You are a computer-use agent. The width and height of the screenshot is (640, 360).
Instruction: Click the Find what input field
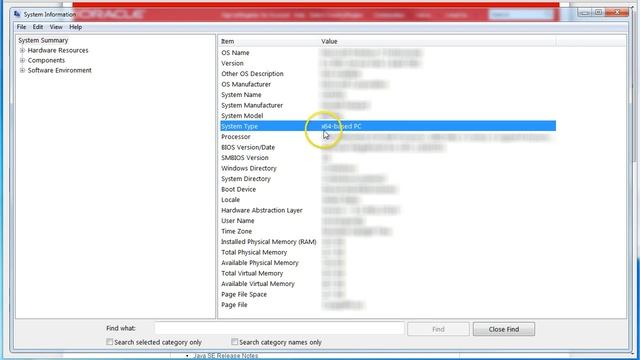pyautogui.click(x=279, y=329)
